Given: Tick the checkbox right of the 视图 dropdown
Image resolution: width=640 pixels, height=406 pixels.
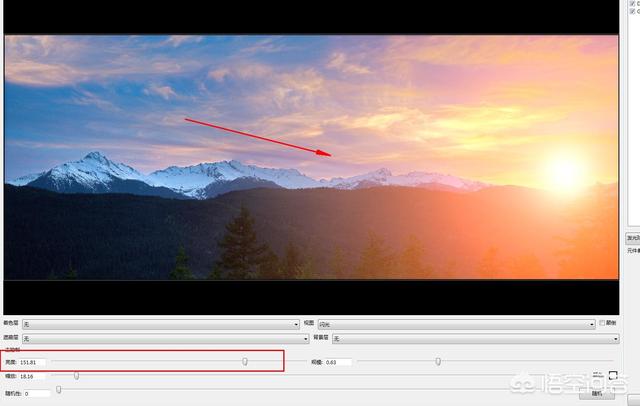Looking at the screenshot, I should pos(602,323).
